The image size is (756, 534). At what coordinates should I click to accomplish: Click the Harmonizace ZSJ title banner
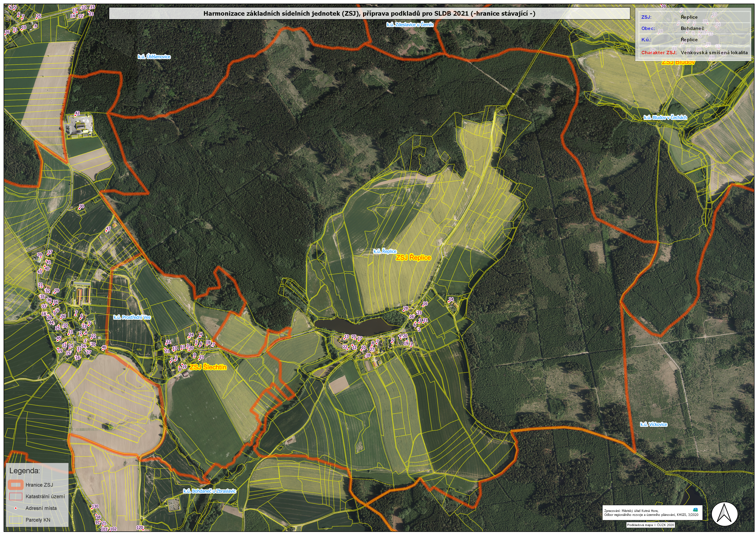coord(369,14)
